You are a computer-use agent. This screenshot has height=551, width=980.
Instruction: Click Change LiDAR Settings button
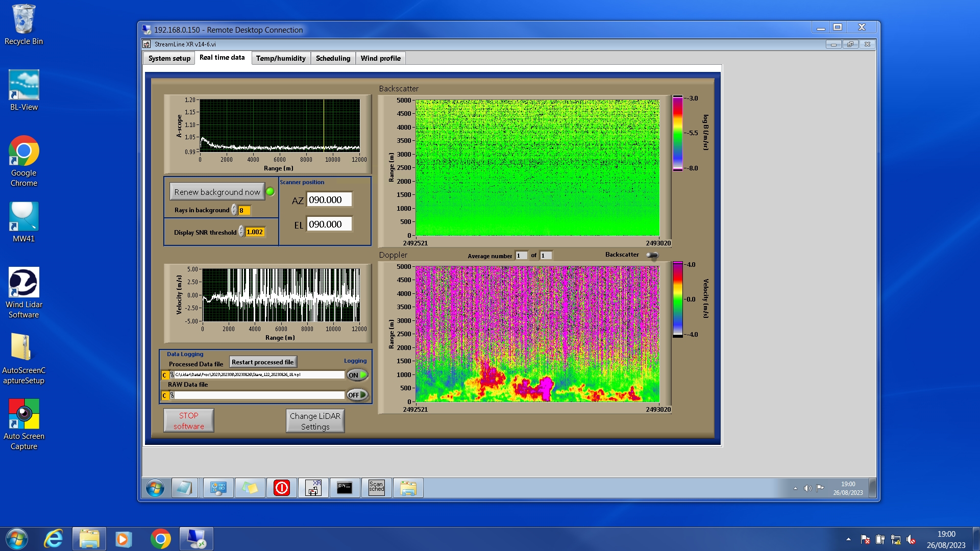[315, 421]
